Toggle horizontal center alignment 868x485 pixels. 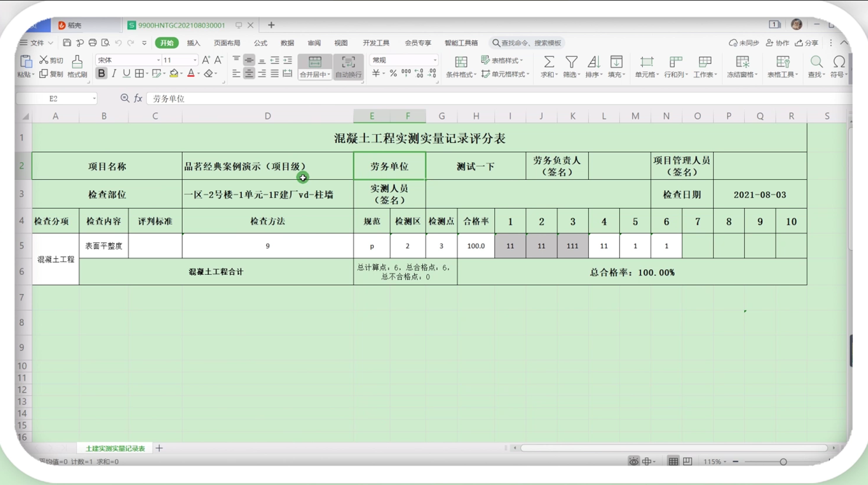point(249,73)
